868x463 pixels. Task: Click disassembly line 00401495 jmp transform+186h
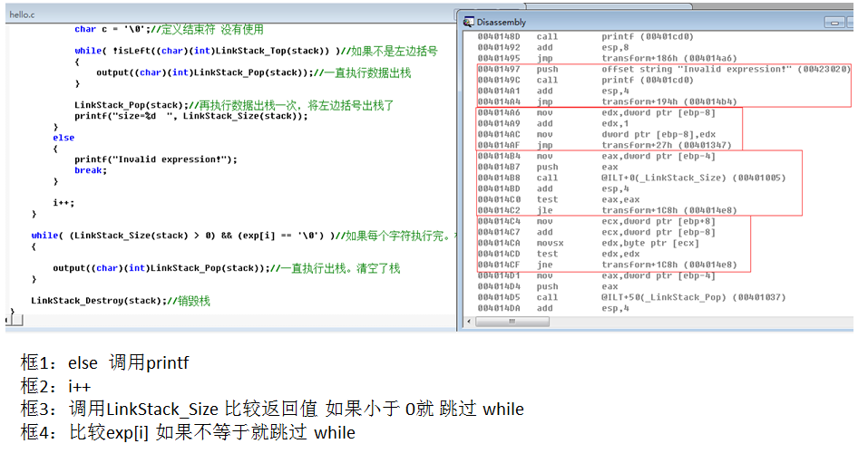point(607,58)
